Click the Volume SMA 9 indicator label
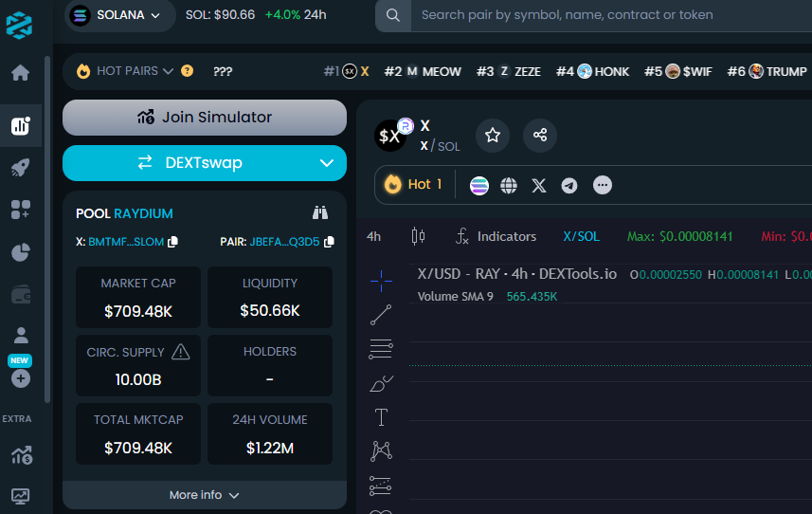The width and height of the screenshot is (812, 514). [x=455, y=297]
